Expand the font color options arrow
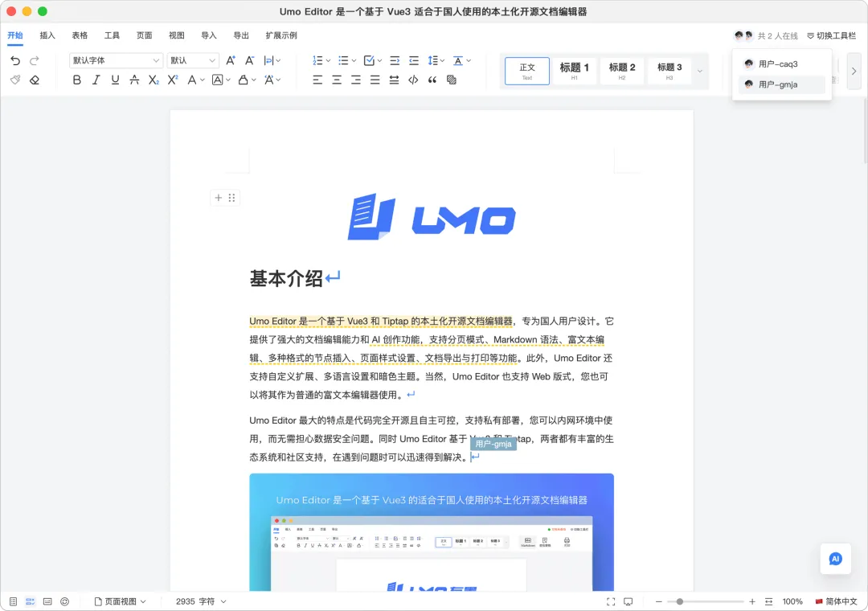 click(203, 80)
